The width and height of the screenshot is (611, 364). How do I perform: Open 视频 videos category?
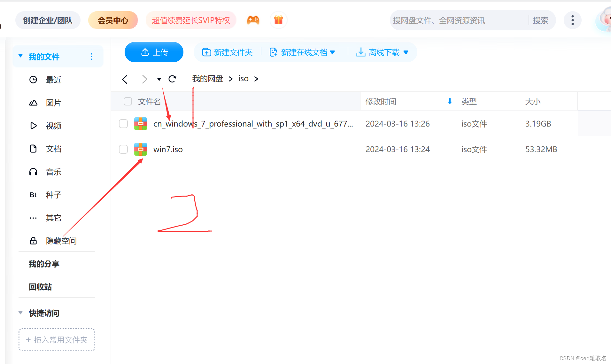[x=54, y=126]
